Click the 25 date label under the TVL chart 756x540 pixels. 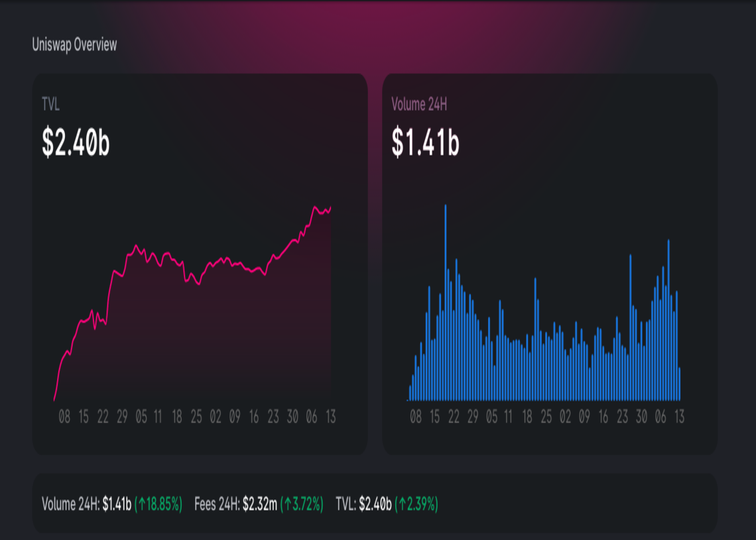196,417
